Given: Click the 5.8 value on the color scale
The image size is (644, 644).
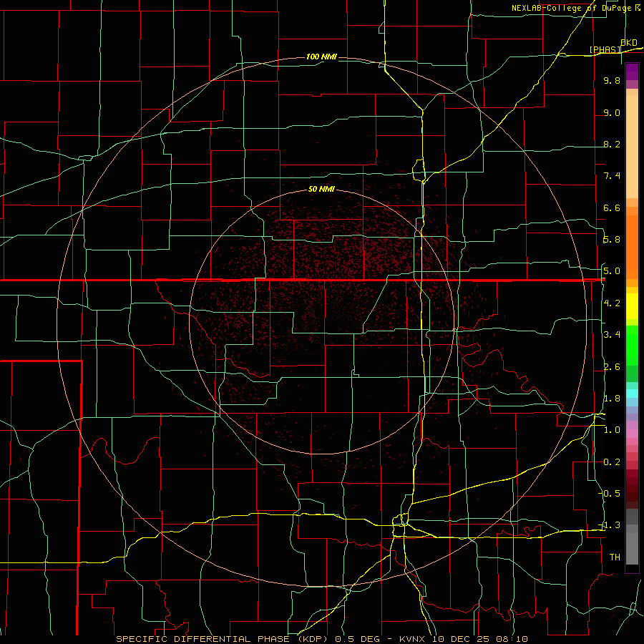Looking at the screenshot, I should pos(612,240).
